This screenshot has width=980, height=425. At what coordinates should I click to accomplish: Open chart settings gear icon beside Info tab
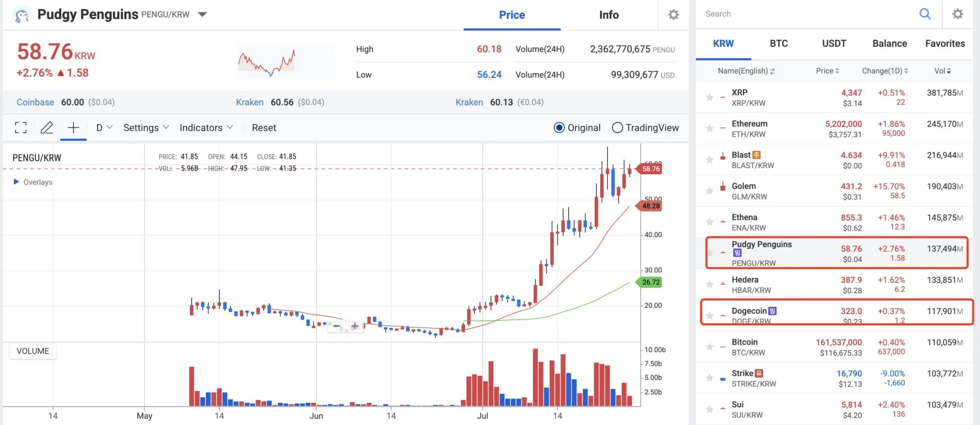674,15
